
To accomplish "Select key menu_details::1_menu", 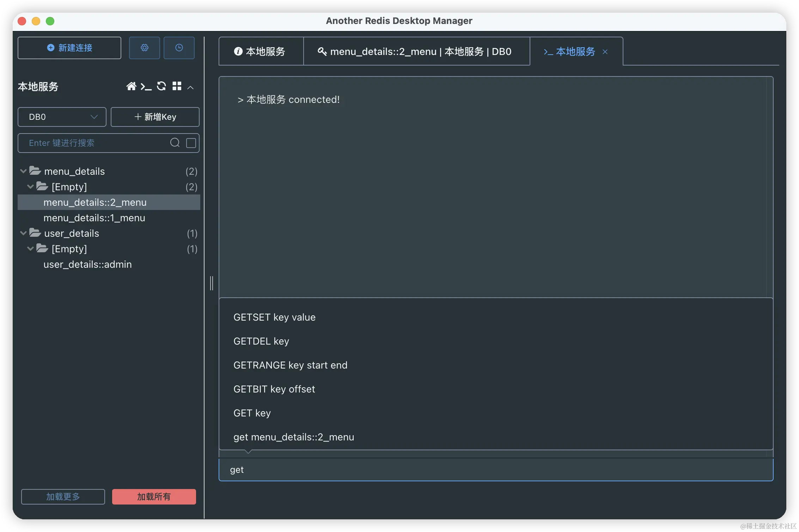I will (x=109, y=218).
